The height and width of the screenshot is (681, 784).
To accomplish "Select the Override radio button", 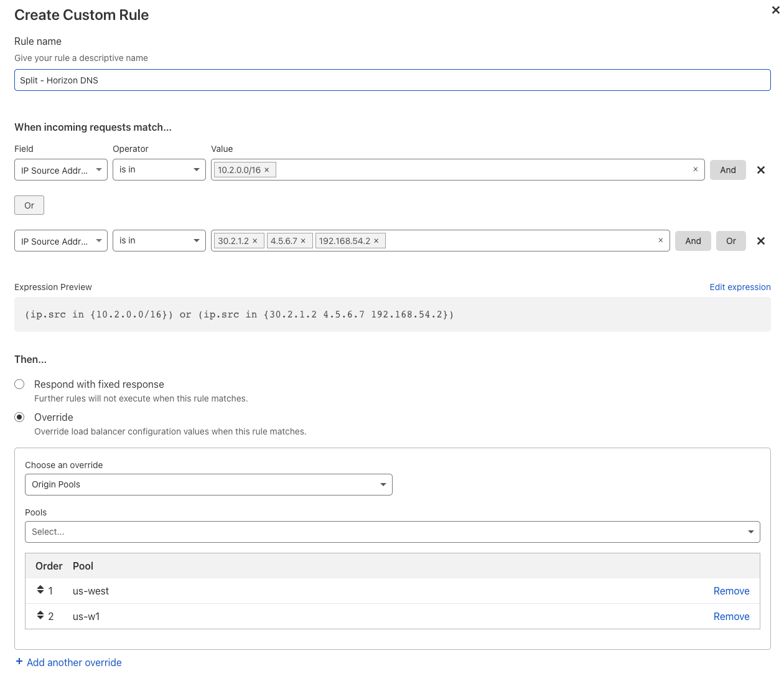I will [x=20, y=417].
